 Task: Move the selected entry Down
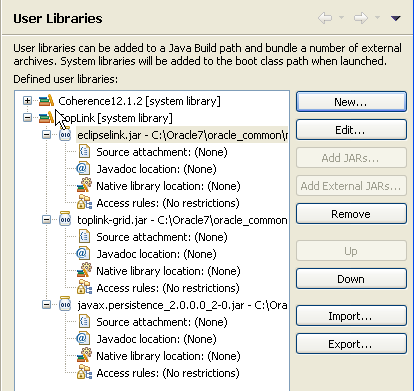(x=351, y=279)
